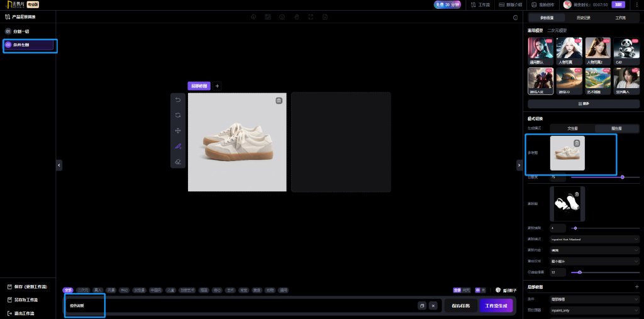Open 我的创作 in the top bar
The width and height of the screenshot is (644, 319).
[x=543, y=5]
